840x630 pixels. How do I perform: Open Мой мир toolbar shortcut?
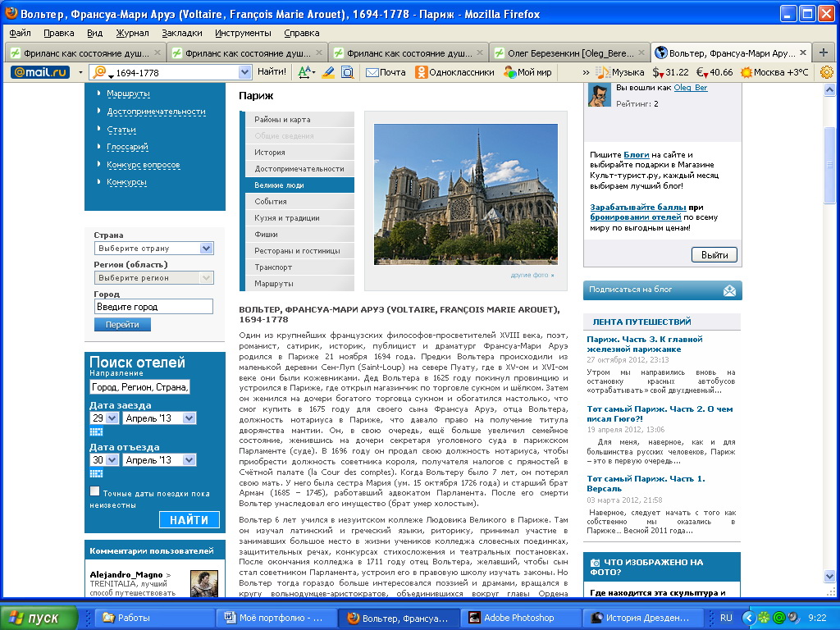(x=527, y=72)
